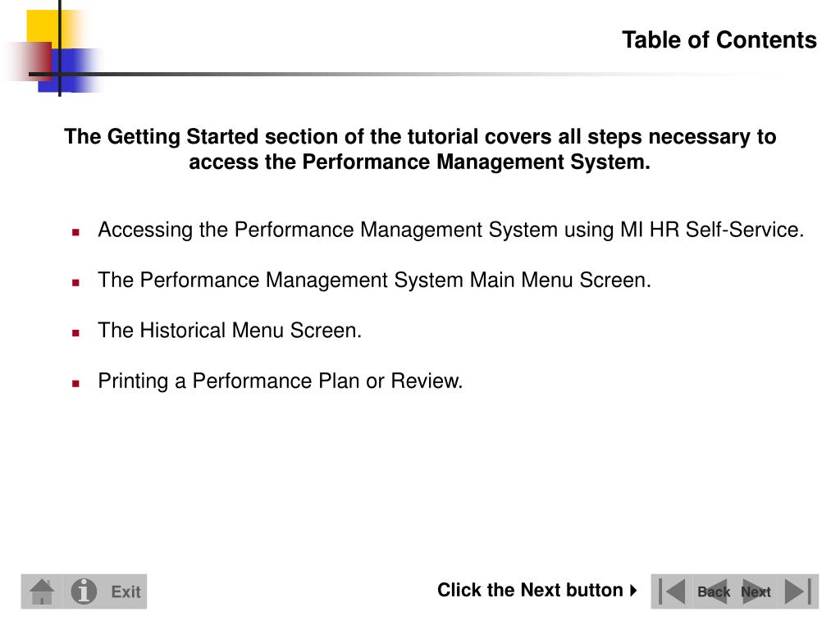Viewport: 840px width, 630px height.
Task: Select the 'Click the Next button' prompt text
Action: click(x=530, y=591)
